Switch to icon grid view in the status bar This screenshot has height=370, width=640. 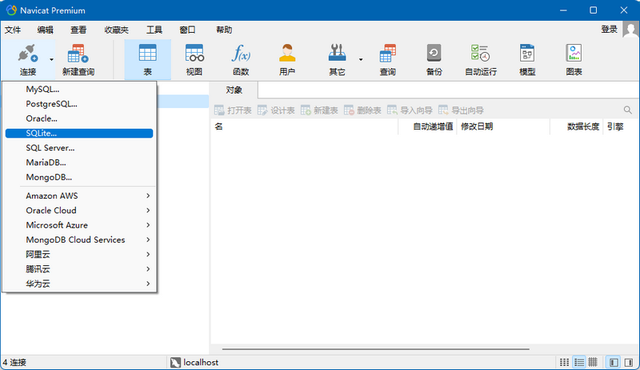coord(564,362)
